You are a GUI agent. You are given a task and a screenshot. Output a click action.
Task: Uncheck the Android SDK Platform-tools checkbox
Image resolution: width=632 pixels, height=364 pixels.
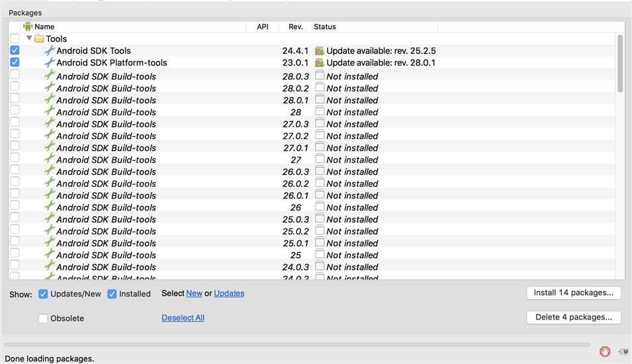[15, 62]
